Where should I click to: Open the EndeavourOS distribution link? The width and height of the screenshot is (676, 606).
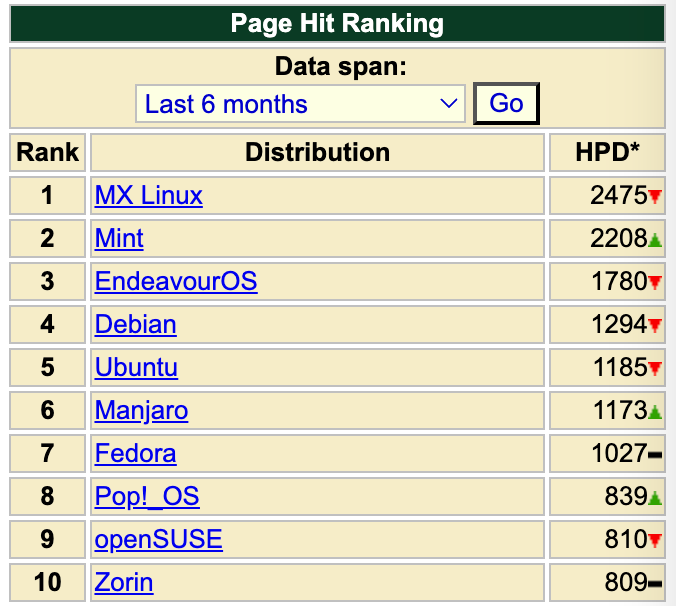[176, 281]
